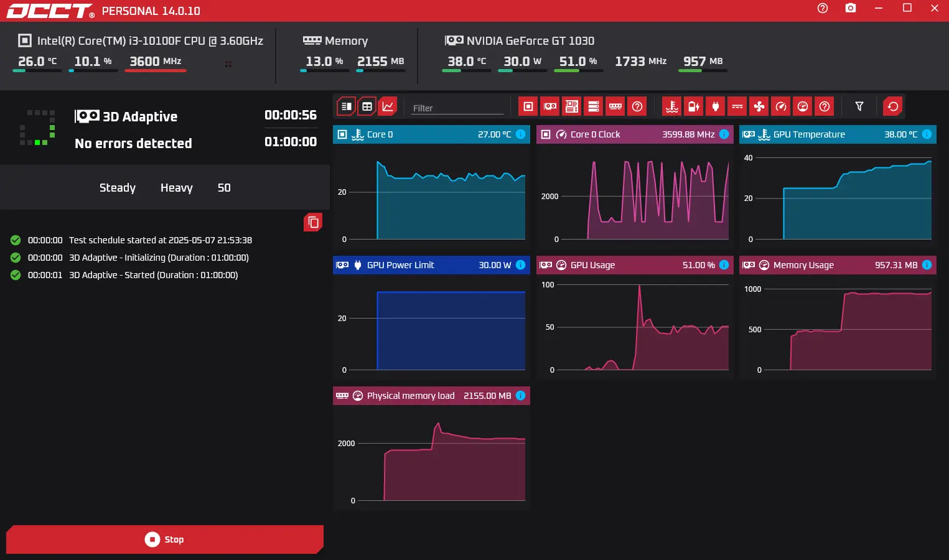Copy the test log to clipboard
The width and height of the screenshot is (949, 560).
click(x=313, y=222)
